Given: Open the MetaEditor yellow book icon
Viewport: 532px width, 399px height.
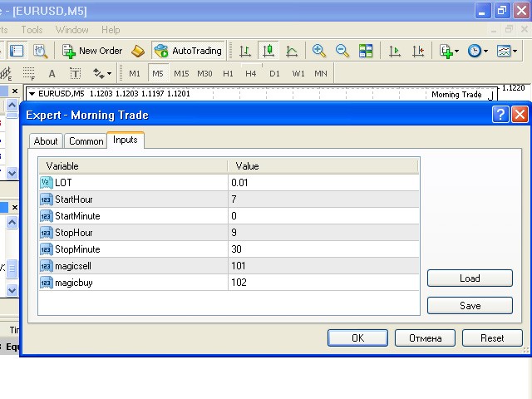Looking at the screenshot, I should 138,52.
